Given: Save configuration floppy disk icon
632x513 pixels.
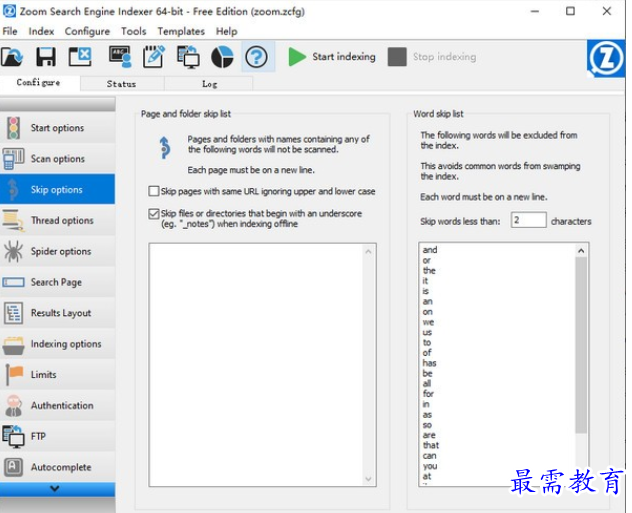Looking at the screenshot, I should click(x=46, y=57).
